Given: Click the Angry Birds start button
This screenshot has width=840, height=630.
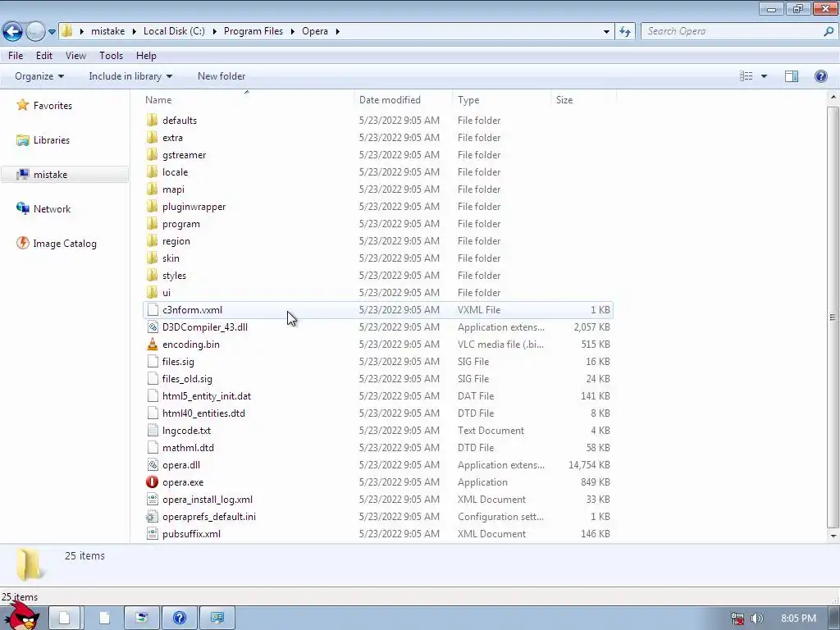Looking at the screenshot, I should point(21,616).
